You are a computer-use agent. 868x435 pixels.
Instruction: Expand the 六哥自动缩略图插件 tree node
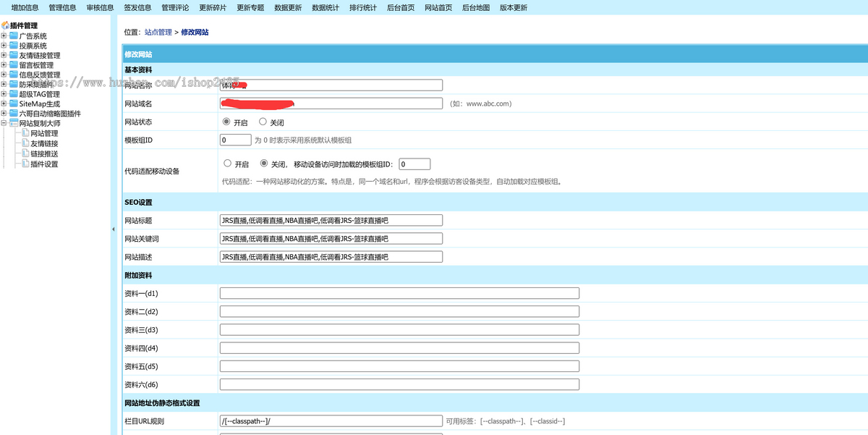pyautogui.click(x=4, y=114)
